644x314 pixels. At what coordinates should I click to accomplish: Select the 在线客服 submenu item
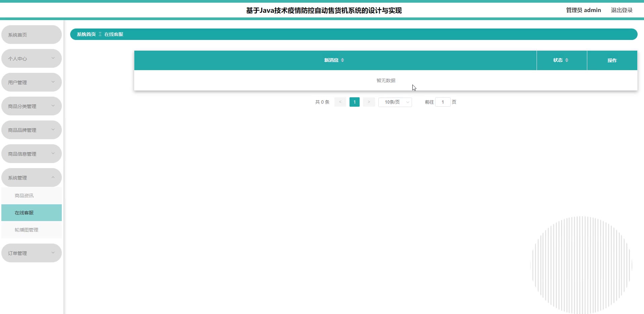[32, 213]
